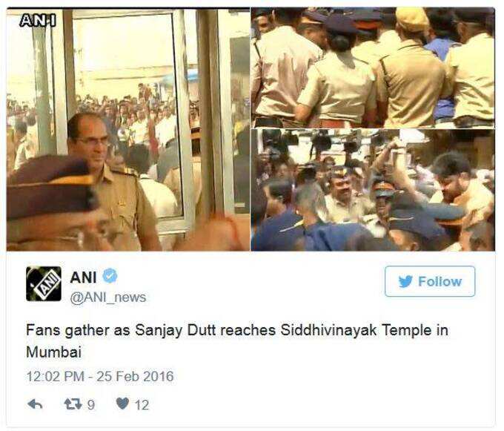Click the reply arrow icon
Image resolution: width=504 pixels, height=431 pixels.
click(x=35, y=404)
